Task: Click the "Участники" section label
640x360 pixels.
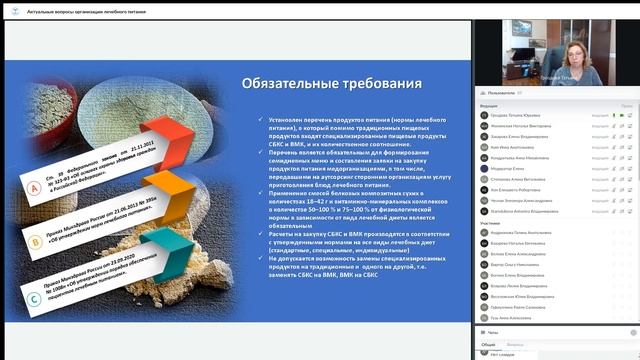Action: 490,223
